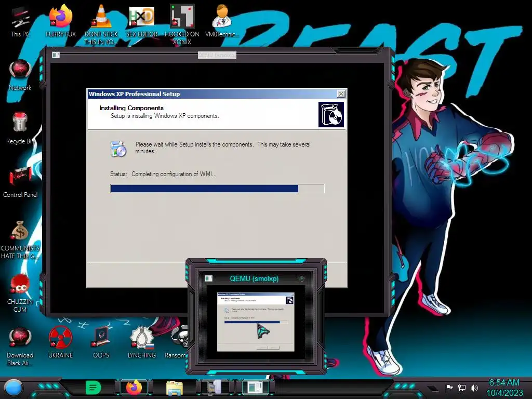Click the QEMU (smolxp) taskbar preview thumbnail

256,322
